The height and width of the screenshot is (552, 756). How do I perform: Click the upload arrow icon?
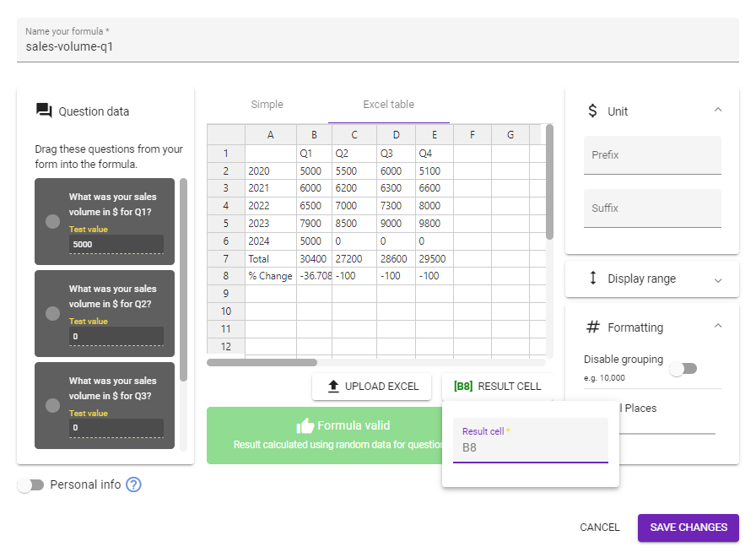coord(333,386)
